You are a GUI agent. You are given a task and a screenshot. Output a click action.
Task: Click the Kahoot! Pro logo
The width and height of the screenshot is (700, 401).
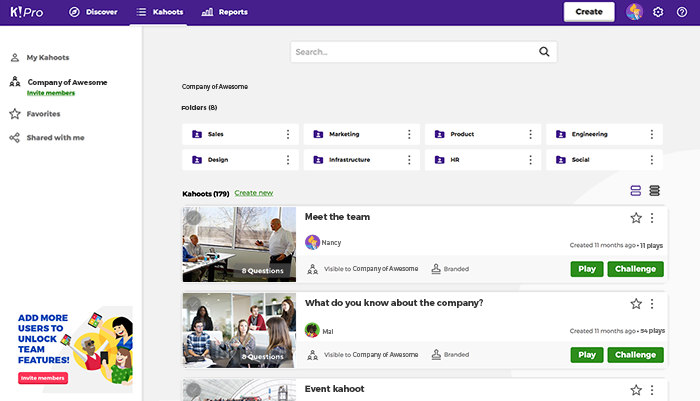click(x=27, y=12)
